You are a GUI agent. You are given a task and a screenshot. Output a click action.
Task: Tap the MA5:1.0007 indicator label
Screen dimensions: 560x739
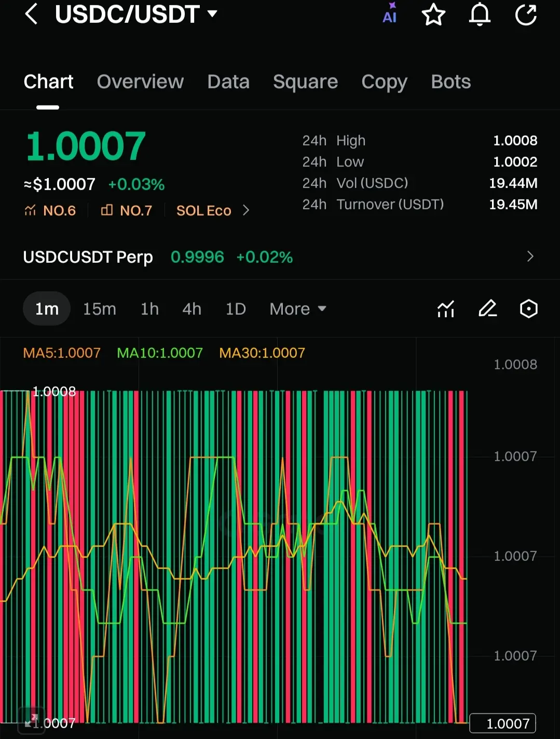(62, 353)
